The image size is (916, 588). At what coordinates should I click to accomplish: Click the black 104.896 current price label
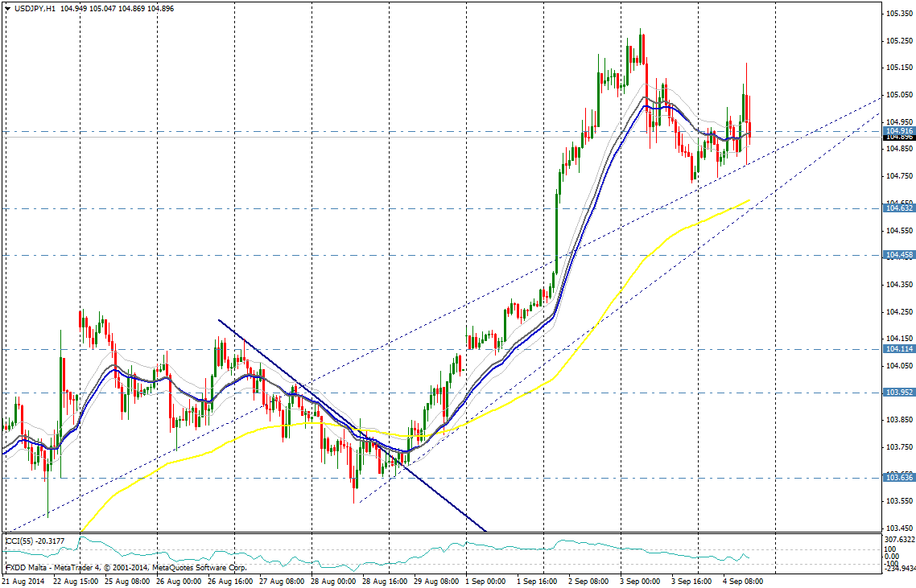coord(899,138)
